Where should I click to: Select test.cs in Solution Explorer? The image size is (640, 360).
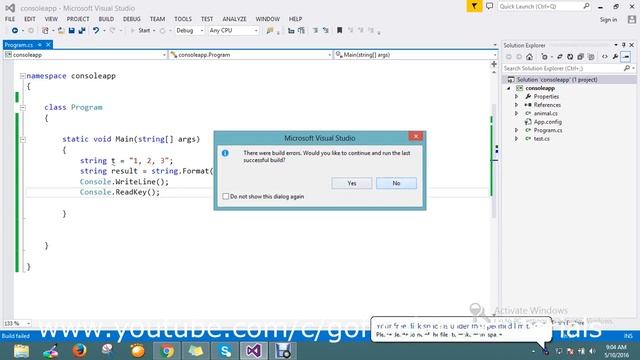(x=541, y=139)
